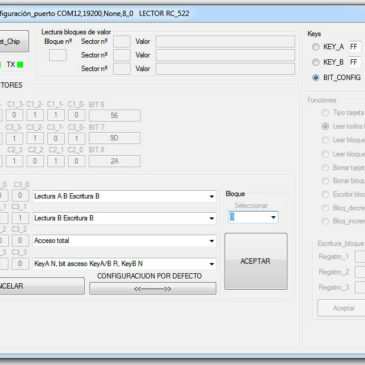The width and height of the screenshot is (365, 365).
Task: Click the KEY_A value field FF
Action: 355,47
